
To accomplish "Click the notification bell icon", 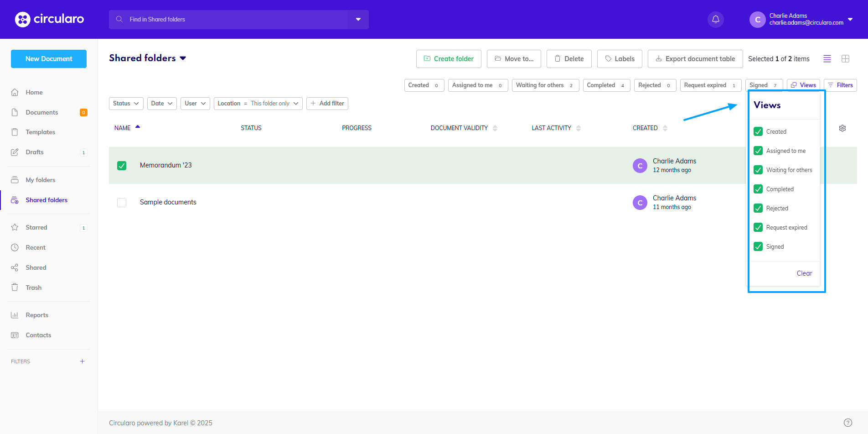I will point(715,20).
